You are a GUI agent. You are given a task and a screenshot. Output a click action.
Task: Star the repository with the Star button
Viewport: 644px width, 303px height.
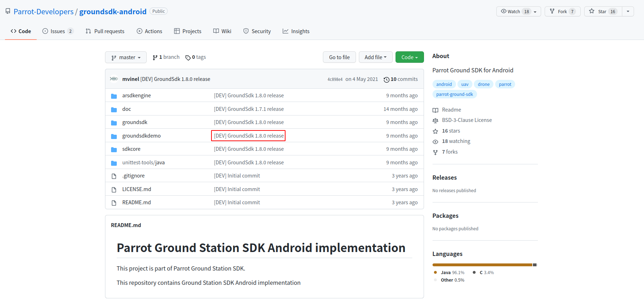pyautogui.click(x=603, y=11)
